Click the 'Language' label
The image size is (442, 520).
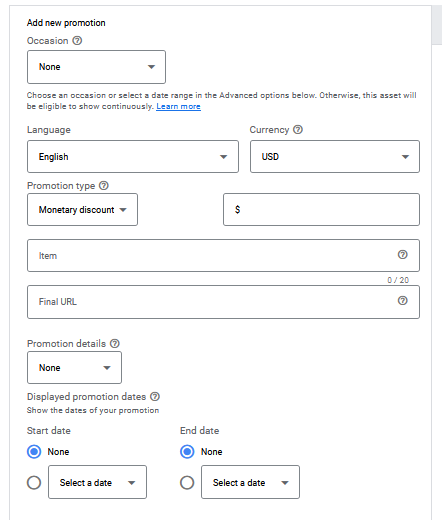pyautogui.click(x=49, y=130)
